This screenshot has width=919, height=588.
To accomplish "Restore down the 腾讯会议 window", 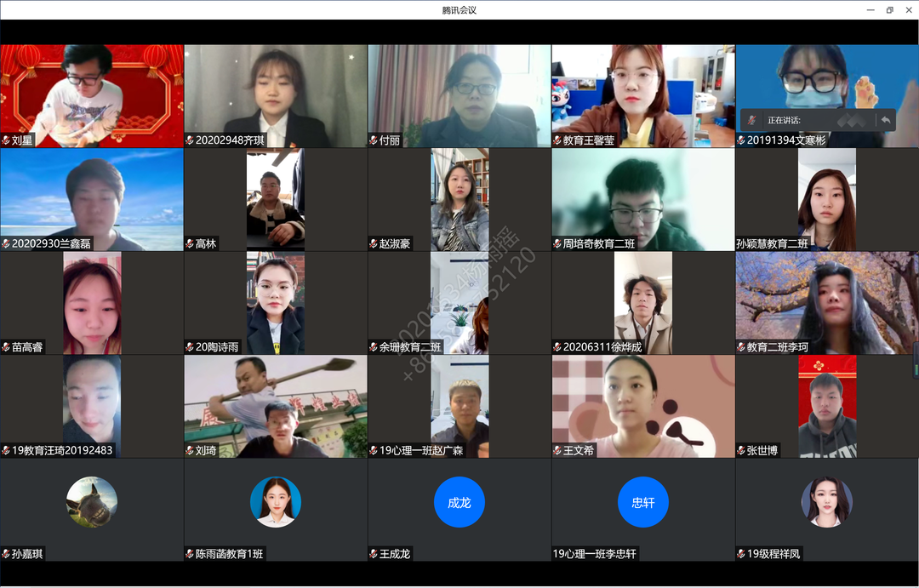I will point(889,10).
